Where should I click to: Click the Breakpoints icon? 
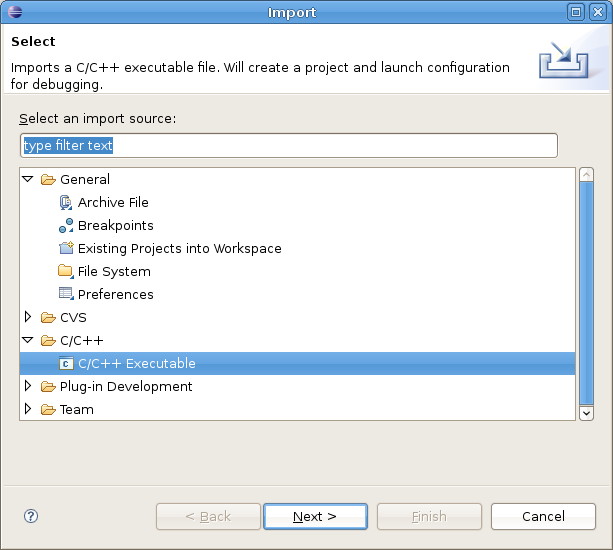pos(66,225)
